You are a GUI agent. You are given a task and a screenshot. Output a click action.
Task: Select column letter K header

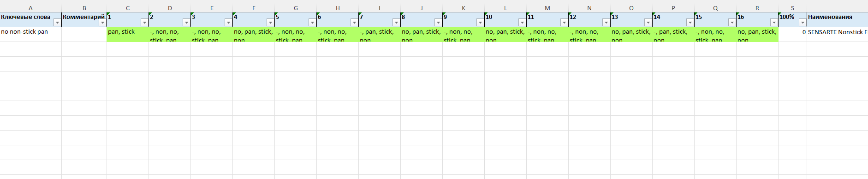pyautogui.click(x=464, y=8)
